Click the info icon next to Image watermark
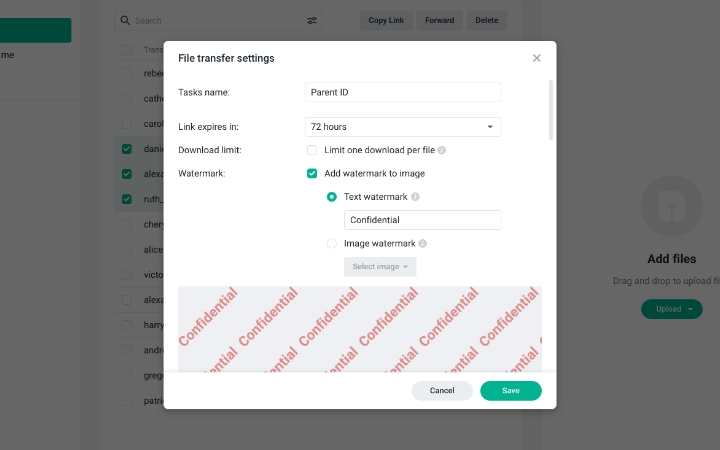Image resolution: width=720 pixels, height=450 pixels. tap(422, 243)
